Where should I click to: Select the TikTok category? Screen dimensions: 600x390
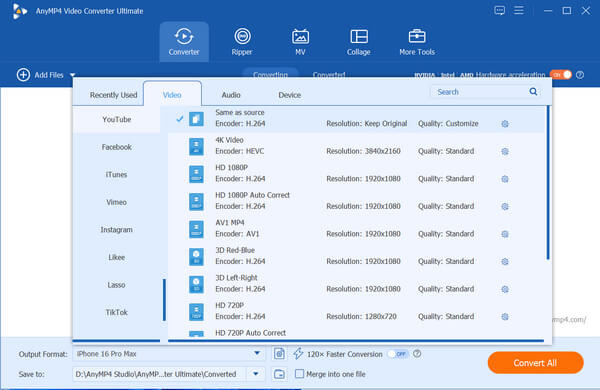[116, 312]
